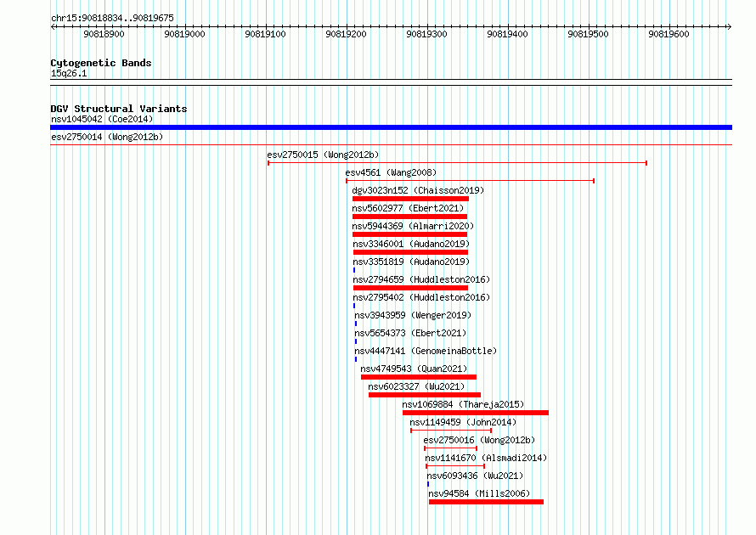756x535 pixels.
Task: Click the red bar under dgv3023n152
Action: 410,199
